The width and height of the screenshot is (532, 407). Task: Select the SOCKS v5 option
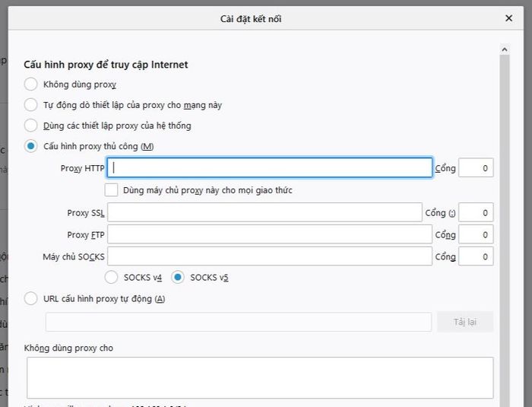click(178, 277)
